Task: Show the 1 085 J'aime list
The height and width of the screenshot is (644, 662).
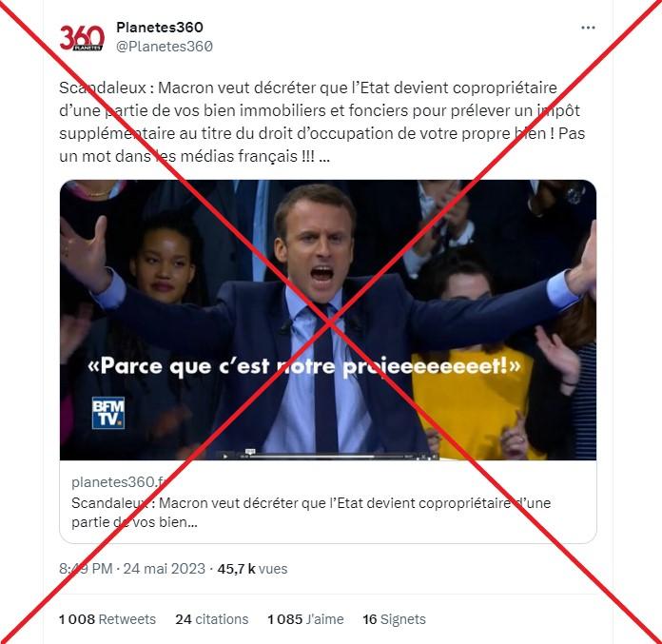Action: pos(305,619)
